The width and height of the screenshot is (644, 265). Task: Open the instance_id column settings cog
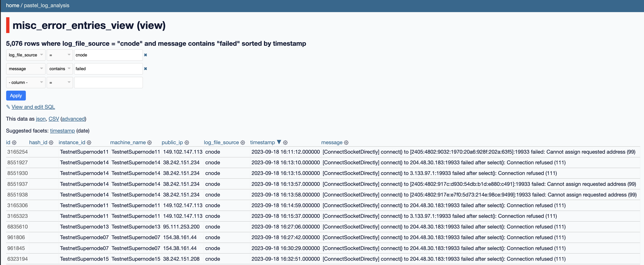(x=89, y=143)
